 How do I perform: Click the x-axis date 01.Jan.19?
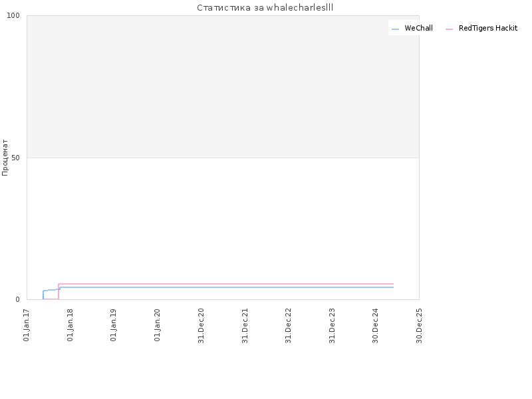click(114, 325)
